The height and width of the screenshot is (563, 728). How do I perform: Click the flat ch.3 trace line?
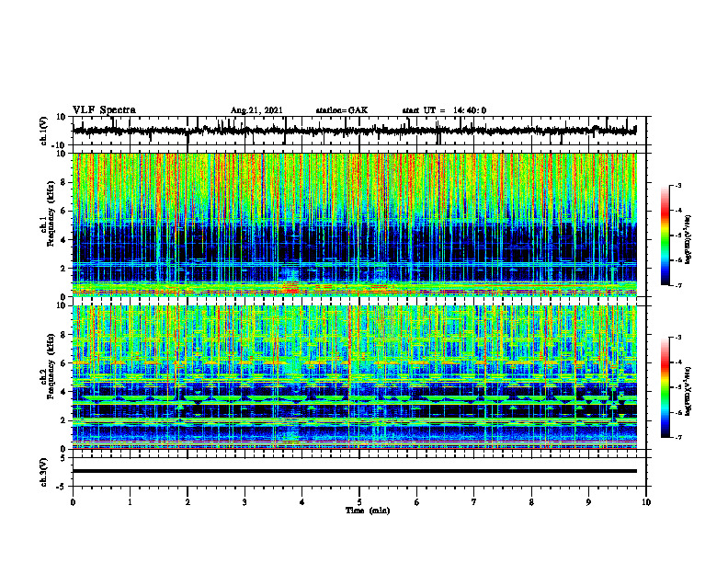(x=355, y=471)
